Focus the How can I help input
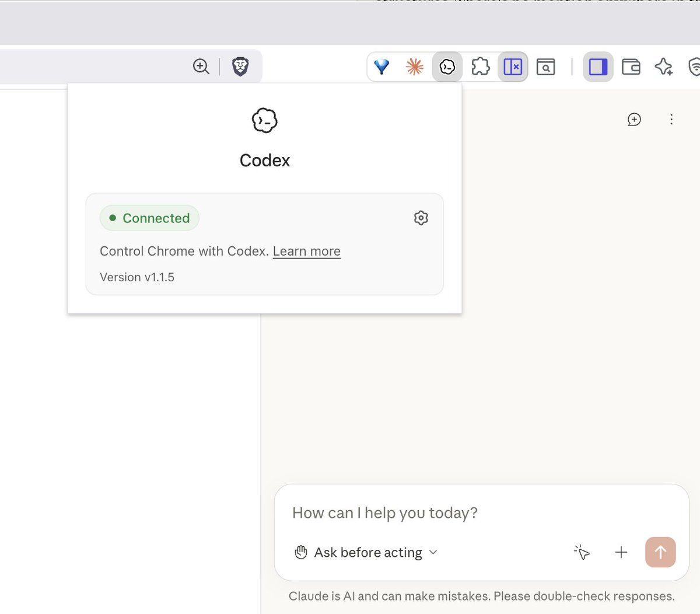Image resolution: width=700 pixels, height=614 pixels. (482, 513)
